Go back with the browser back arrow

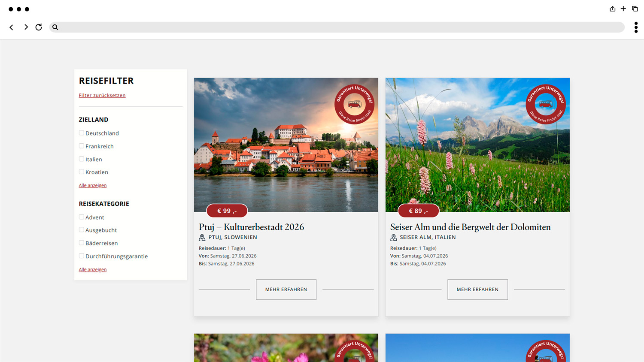(x=12, y=27)
